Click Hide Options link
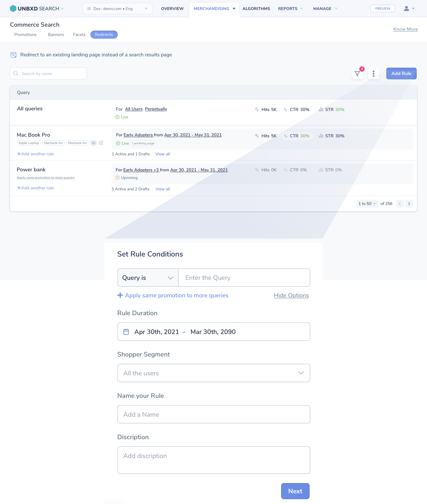Image resolution: width=427 pixels, height=504 pixels. pyautogui.click(x=291, y=295)
